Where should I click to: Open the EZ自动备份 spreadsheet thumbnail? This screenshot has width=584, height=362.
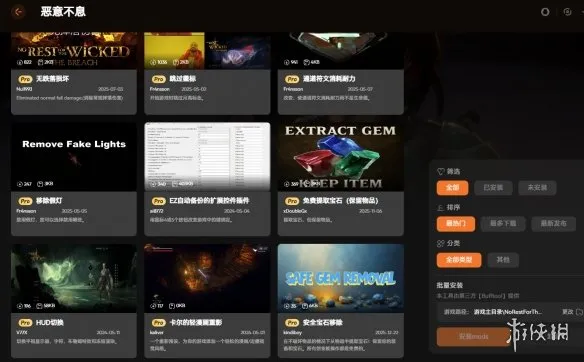207,157
